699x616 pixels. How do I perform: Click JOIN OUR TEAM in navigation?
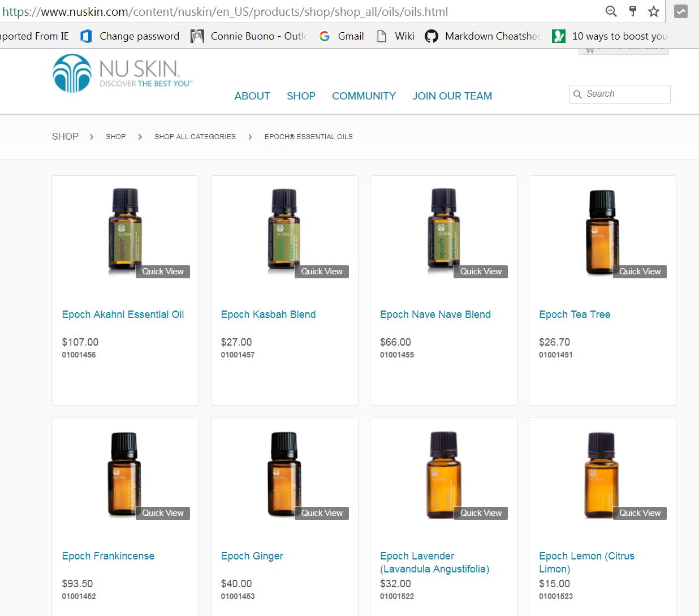pos(452,96)
